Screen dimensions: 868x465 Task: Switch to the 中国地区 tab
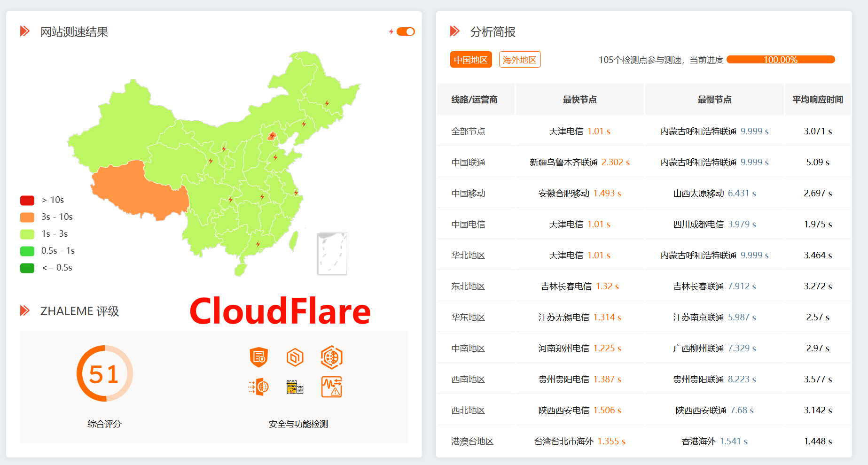click(471, 60)
